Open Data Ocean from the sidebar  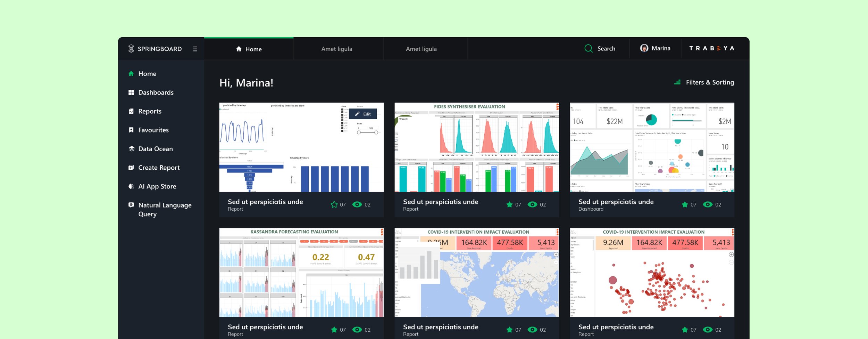click(x=155, y=149)
